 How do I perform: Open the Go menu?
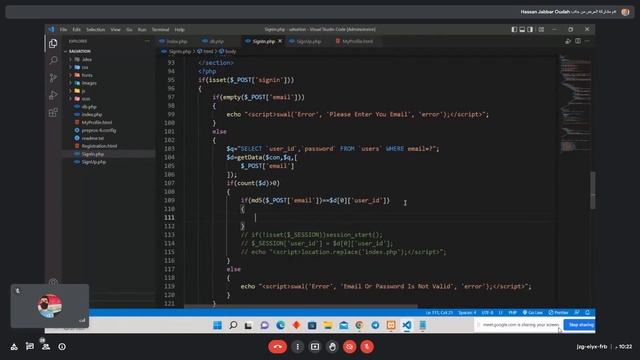point(129,30)
